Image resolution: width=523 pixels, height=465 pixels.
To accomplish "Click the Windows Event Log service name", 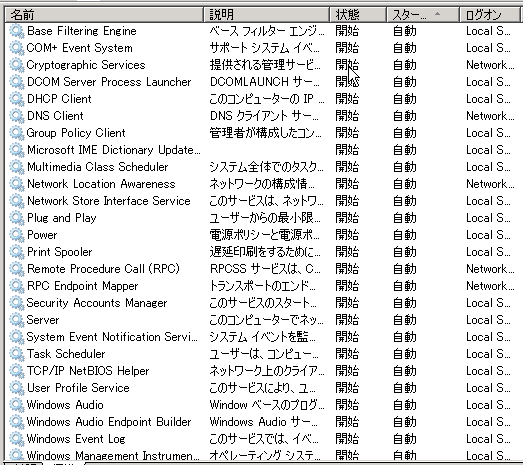I will pyautogui.click(x=76, y=439).
